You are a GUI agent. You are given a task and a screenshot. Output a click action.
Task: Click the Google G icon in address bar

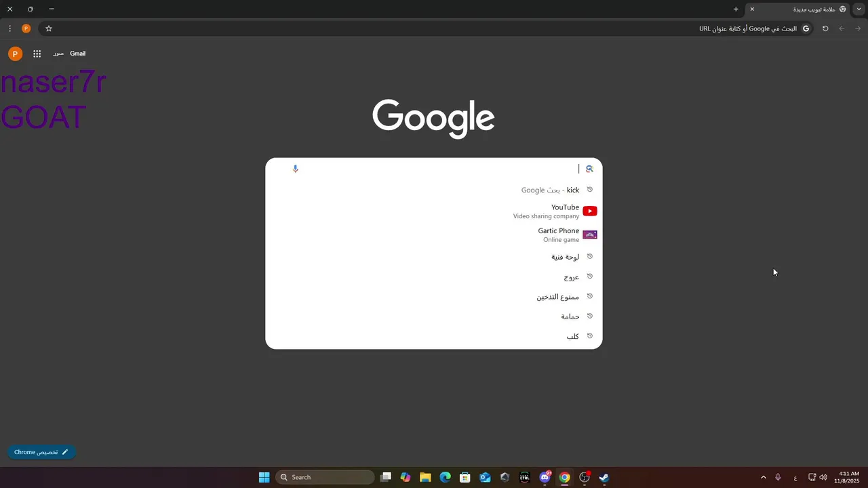(x=806, y=28)
